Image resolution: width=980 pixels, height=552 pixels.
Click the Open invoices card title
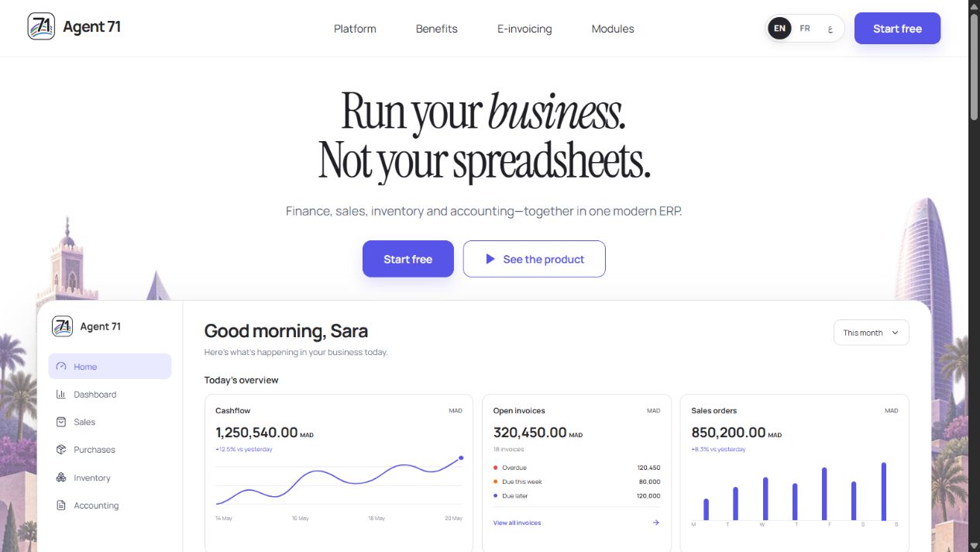tap(519, 410)
